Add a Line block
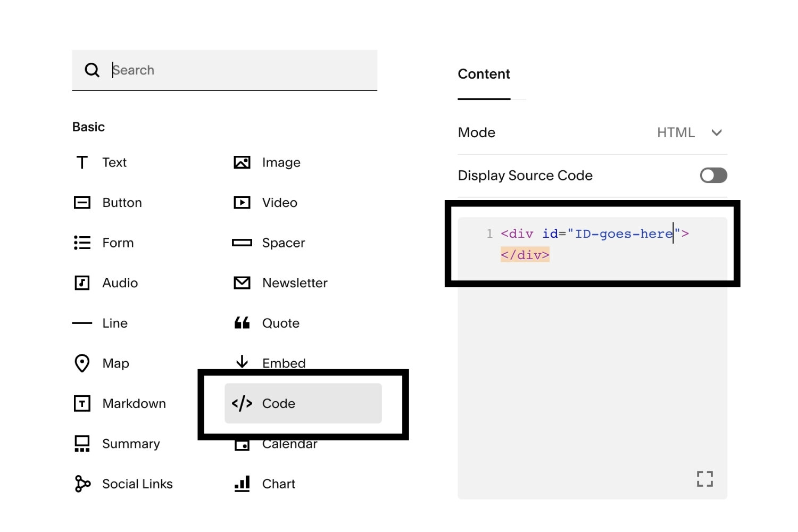 click(x=114, y=323)
